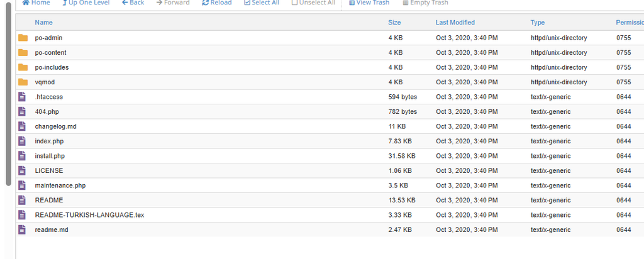
Task: Click permission 0644 of changelog.md
Action: 623,126
